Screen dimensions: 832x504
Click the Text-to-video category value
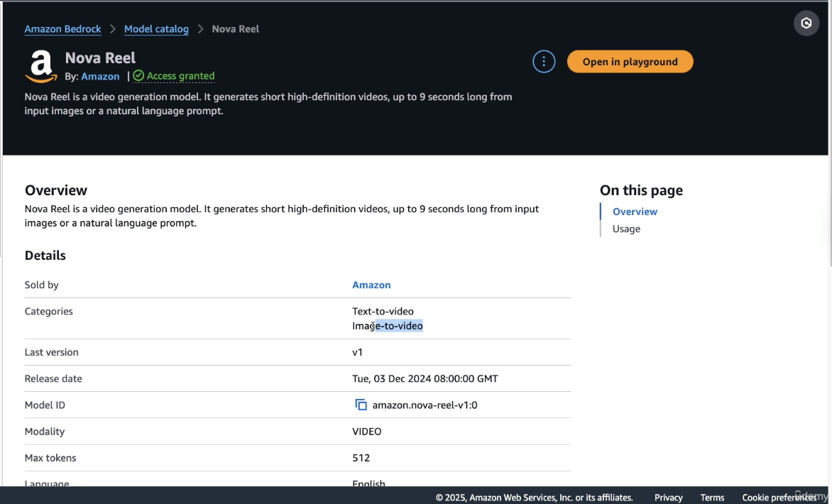click(383, 312)
